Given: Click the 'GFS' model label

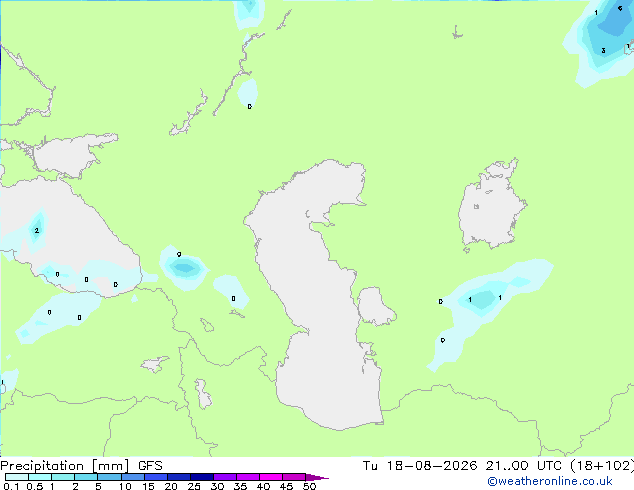Looking at the screenshot, I should point(150,466).
